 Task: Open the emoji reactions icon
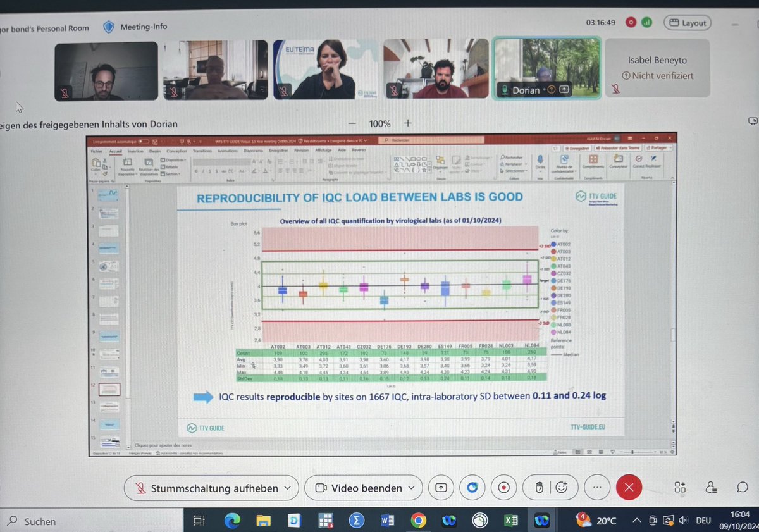(561, 488)
